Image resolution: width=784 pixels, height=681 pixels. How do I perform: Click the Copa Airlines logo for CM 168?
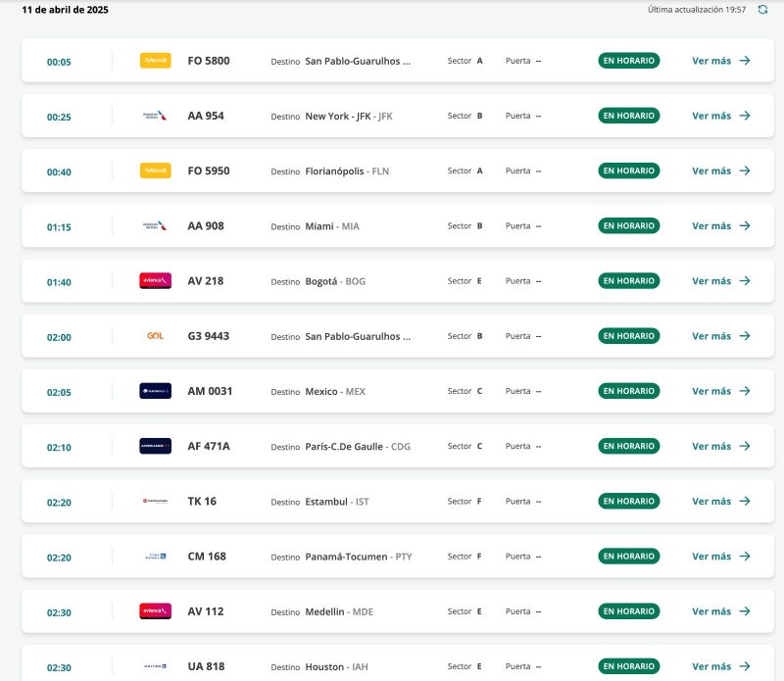tap(155, 557)
